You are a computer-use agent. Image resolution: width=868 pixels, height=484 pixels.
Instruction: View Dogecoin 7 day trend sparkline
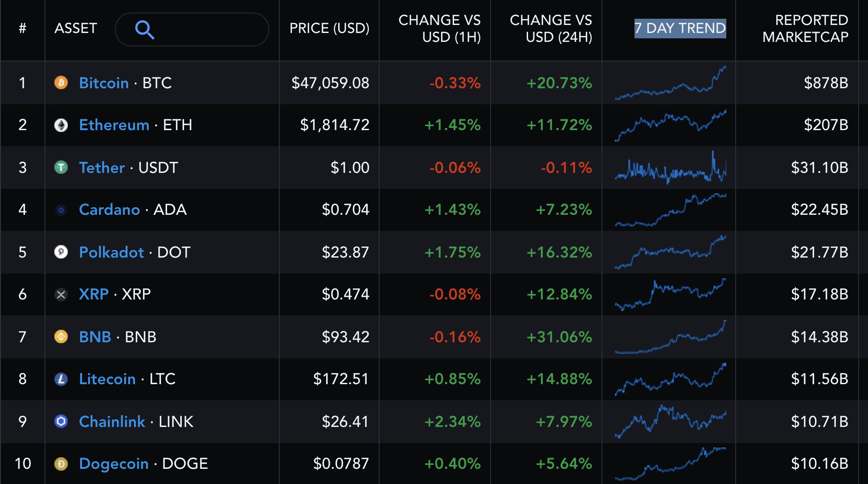pyautogui.click(x=670, y=463)
